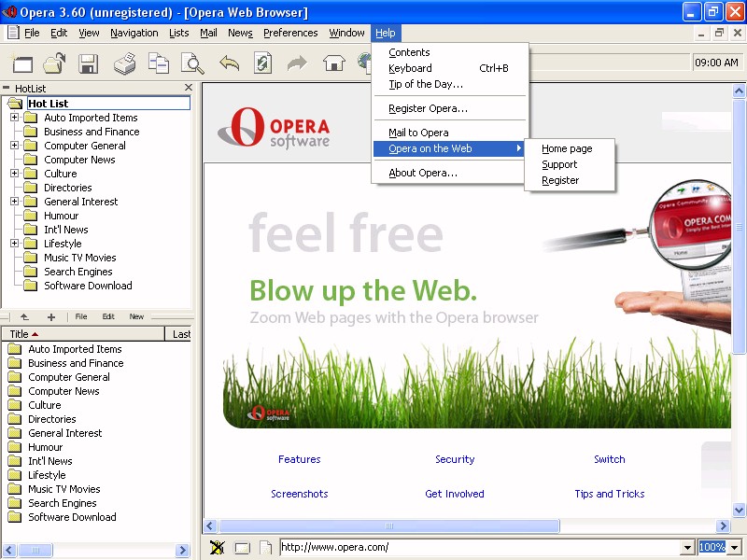Screen dimensions: 747x560
Task: Select Keyboard in the Help menu
Action: (x=410, y=68)
